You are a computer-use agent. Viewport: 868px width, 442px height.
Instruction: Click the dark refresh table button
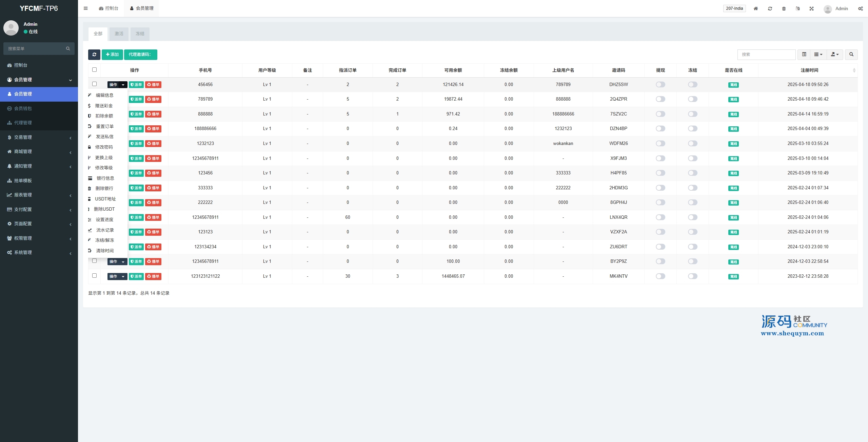tap(94, 55)
